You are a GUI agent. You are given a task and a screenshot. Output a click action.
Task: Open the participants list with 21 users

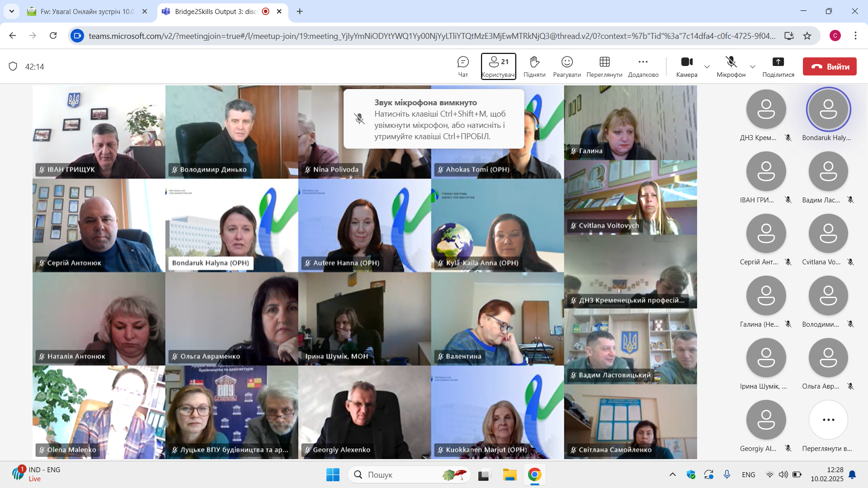click(498, 66)
